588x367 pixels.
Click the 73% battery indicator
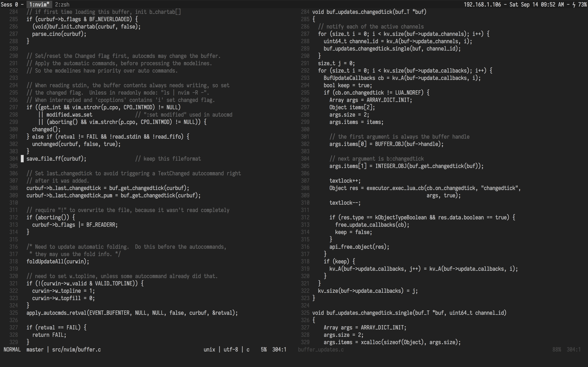[x=582, y=4]
